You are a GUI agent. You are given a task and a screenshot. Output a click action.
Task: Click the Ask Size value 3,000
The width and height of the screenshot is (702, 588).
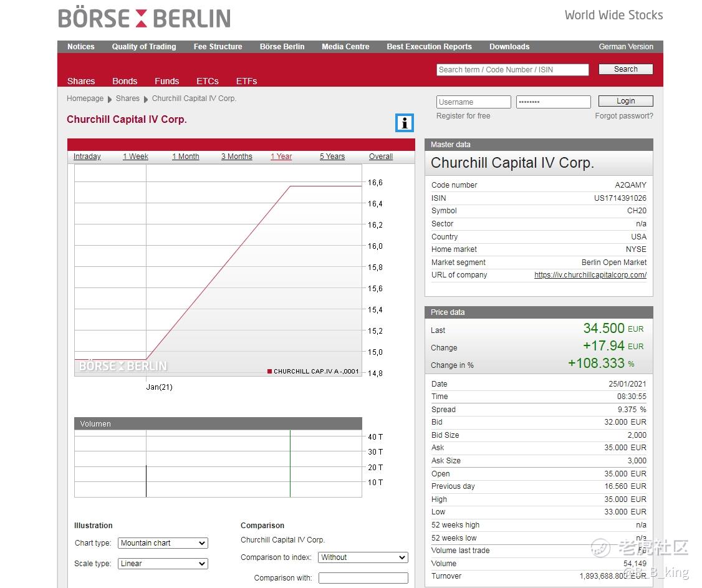(637, 460)
